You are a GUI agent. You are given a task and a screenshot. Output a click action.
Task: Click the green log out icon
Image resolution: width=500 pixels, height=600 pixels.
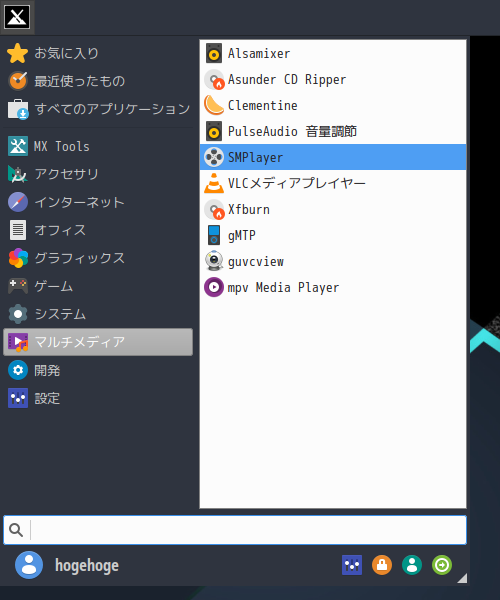(442, 565)
